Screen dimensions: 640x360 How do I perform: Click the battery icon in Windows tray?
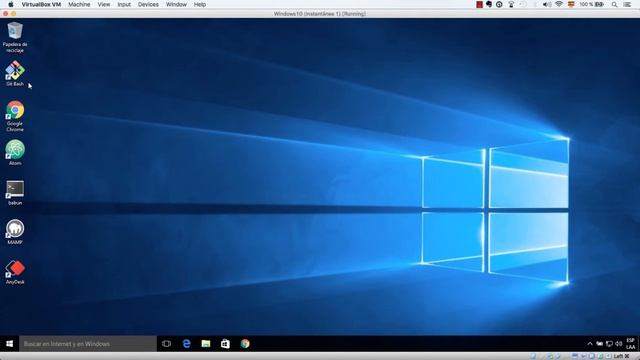[x=600, y=344]
